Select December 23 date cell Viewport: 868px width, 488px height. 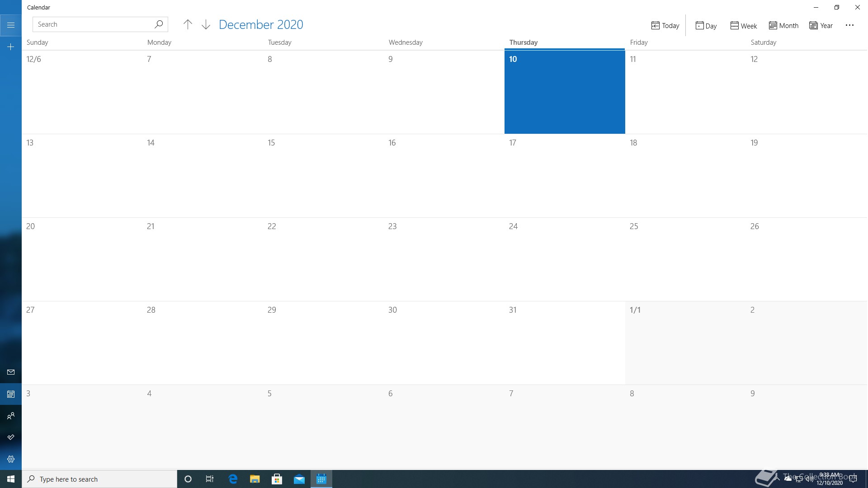coord(444,259)
